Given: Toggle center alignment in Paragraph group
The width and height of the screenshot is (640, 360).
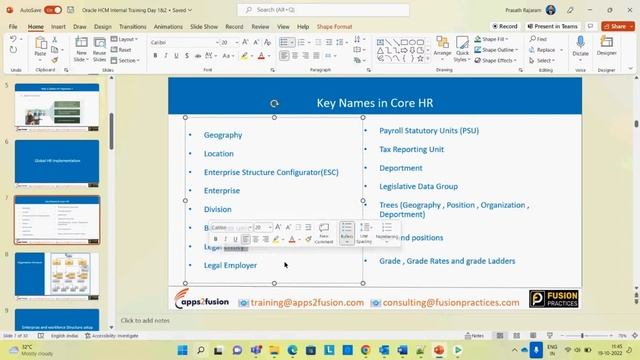Looking at the screenshot, I should click(x=295, y=56).
